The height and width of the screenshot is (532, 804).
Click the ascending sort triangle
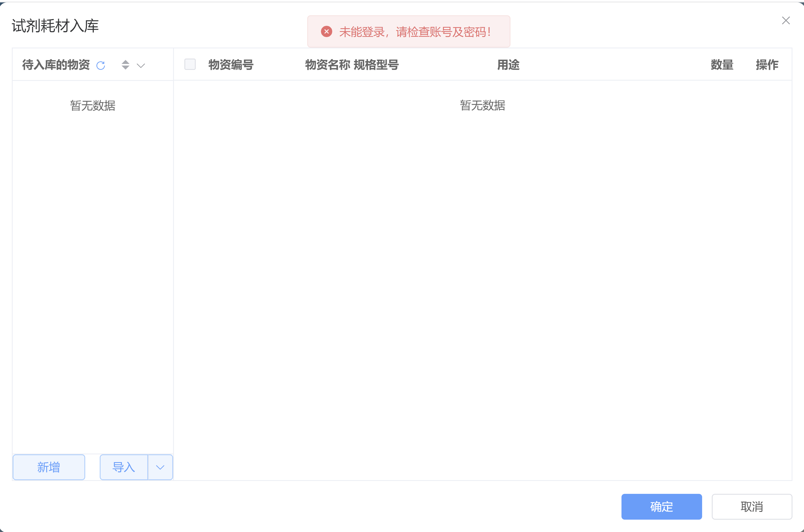tap(126, 62)
